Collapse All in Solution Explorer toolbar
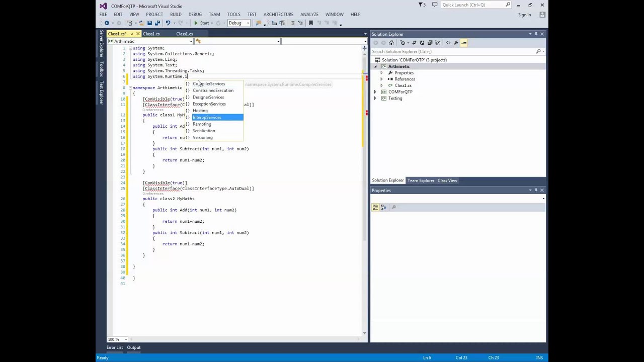This screenshot has height=362, width=644. (430, 43)
